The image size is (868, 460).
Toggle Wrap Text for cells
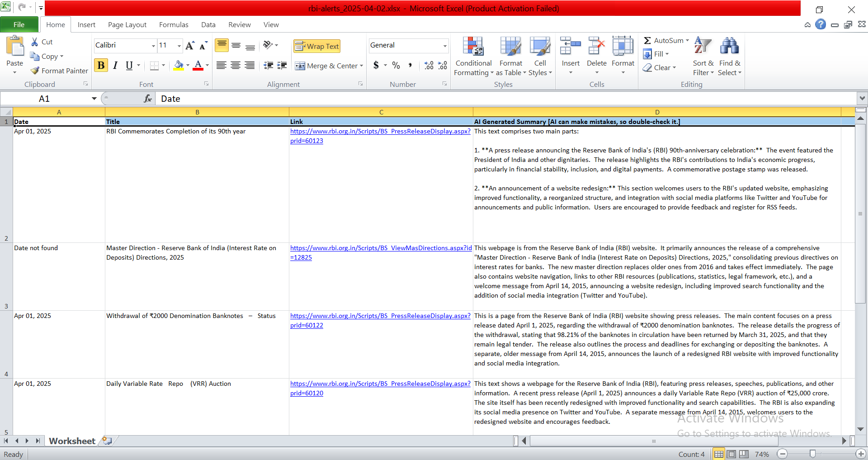pos(317,46)
